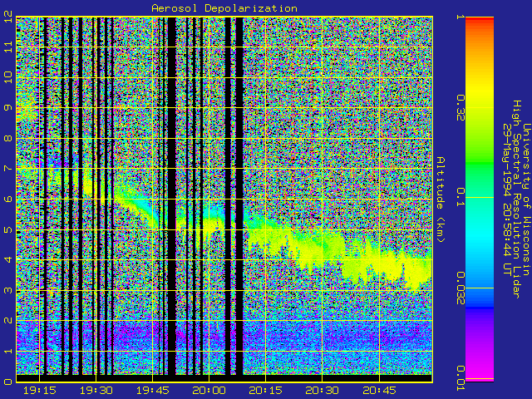532x399 pixels.
Task: Click the altitude label 2
Action: point(8,320)
